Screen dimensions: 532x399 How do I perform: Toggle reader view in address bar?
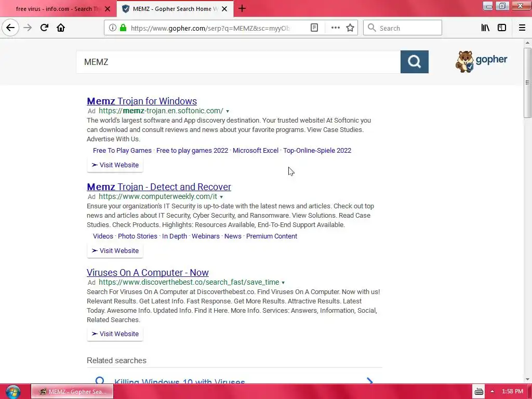[314, 28]
